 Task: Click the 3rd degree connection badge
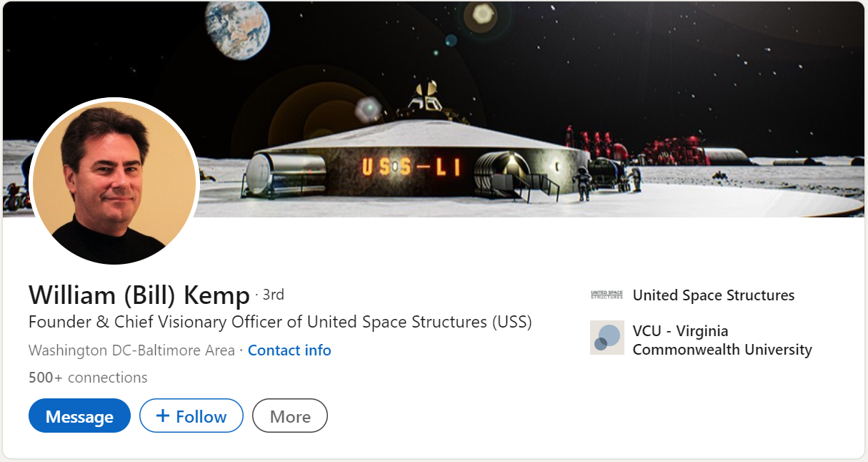pyautogui.click(x=273, y=295)
